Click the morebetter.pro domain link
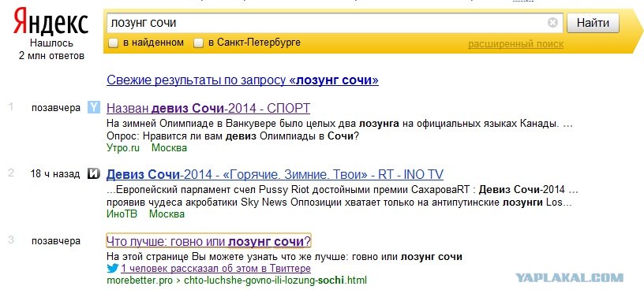 140,281
